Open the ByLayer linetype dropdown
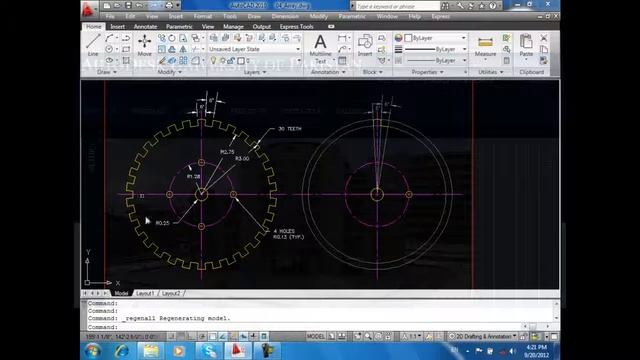Viewport: 640px width, 360px height. (x=436, y=60)
